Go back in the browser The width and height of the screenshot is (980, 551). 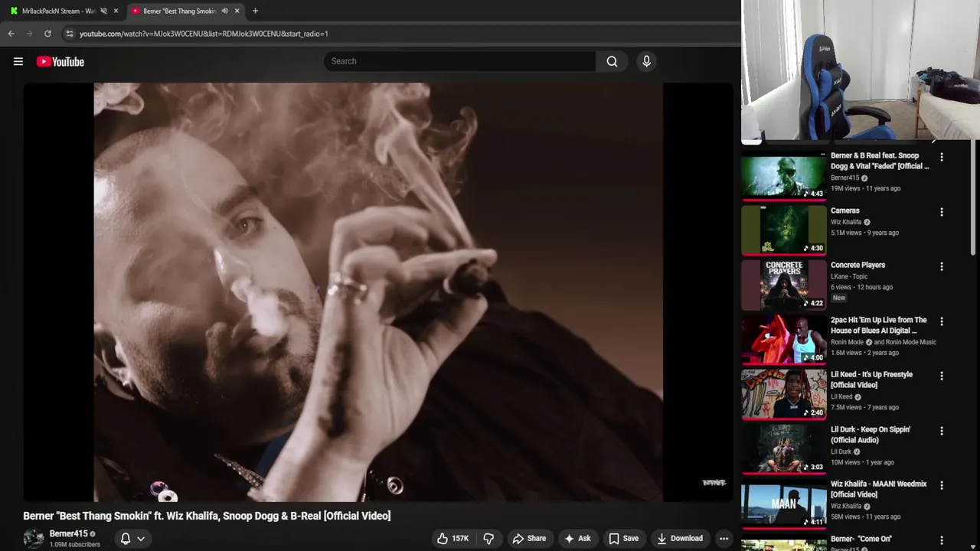point(11,34)
